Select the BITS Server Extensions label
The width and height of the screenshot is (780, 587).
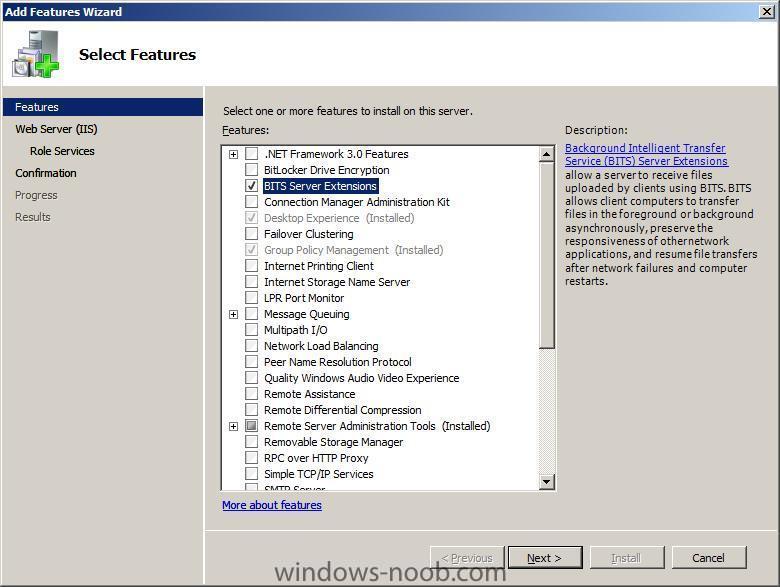click(320, 186)
